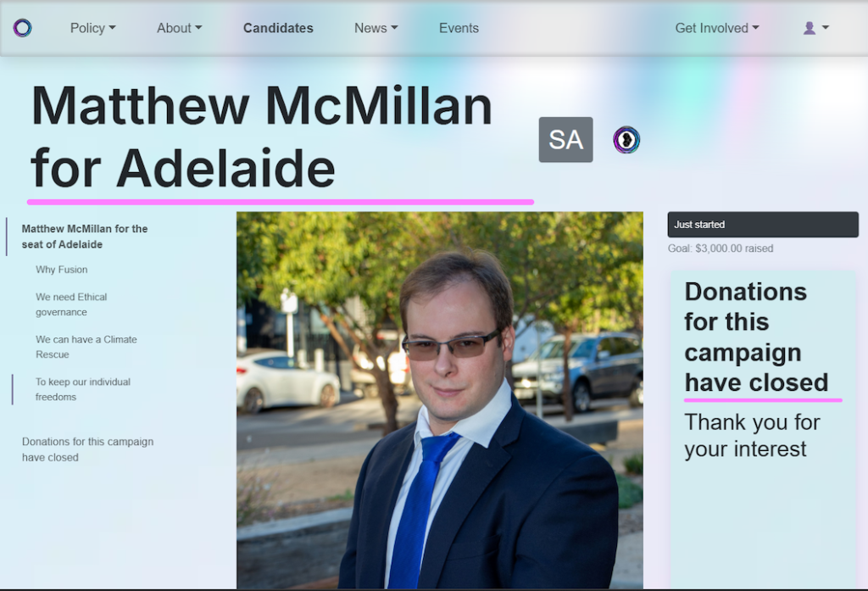
Task: Jump to To keep our individual freedoms
Action: click(83, 389)
